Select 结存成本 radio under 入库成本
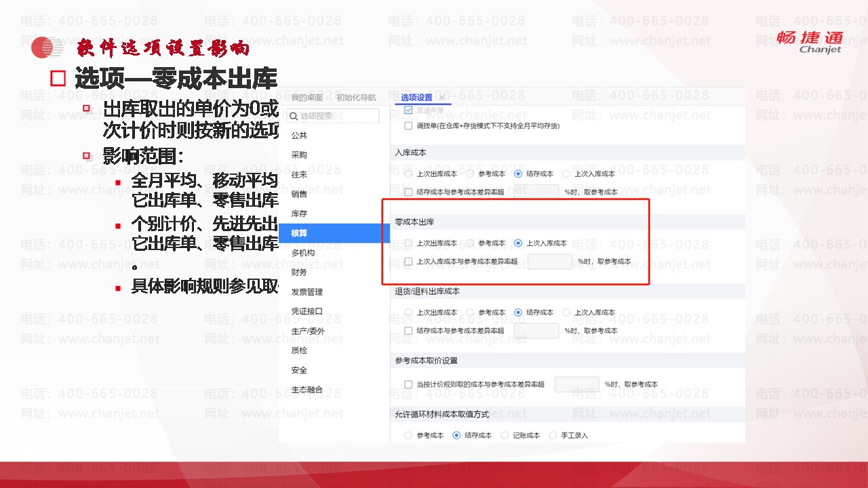Image resolution: width=868 pixels, height=488 pixels. click(518, 174)
